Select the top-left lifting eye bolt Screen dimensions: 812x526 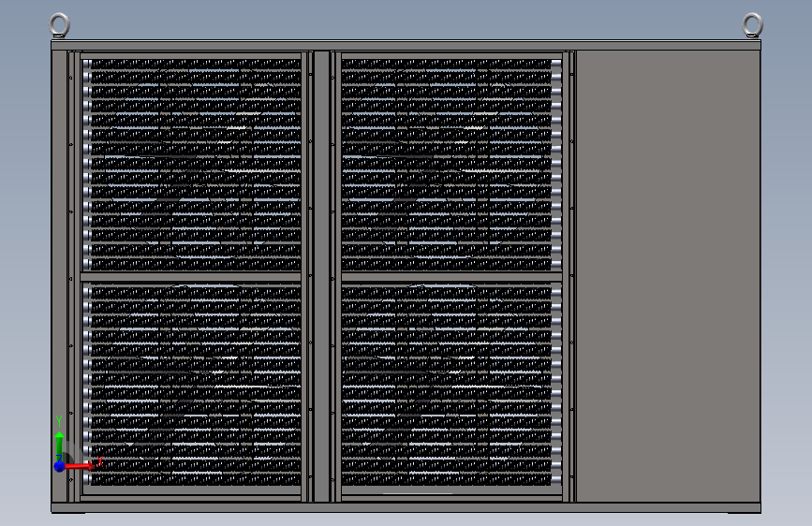point(59,25)
